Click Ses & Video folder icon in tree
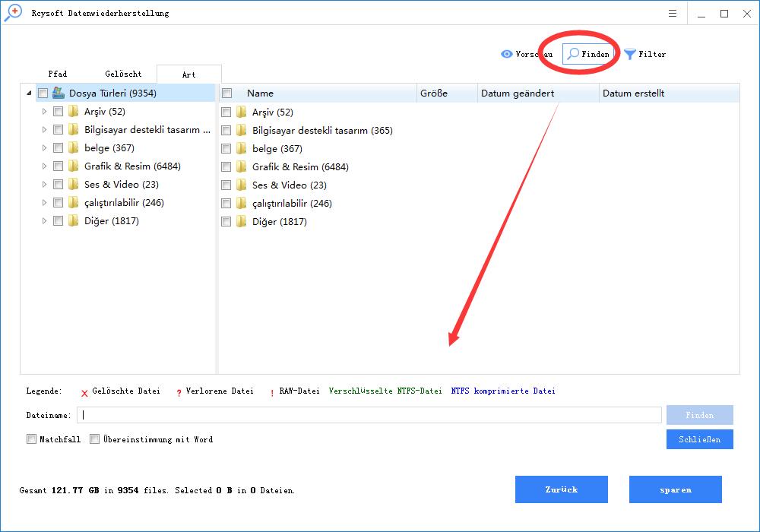Screen dimensions: 760x532 click(x=74, y=184)
